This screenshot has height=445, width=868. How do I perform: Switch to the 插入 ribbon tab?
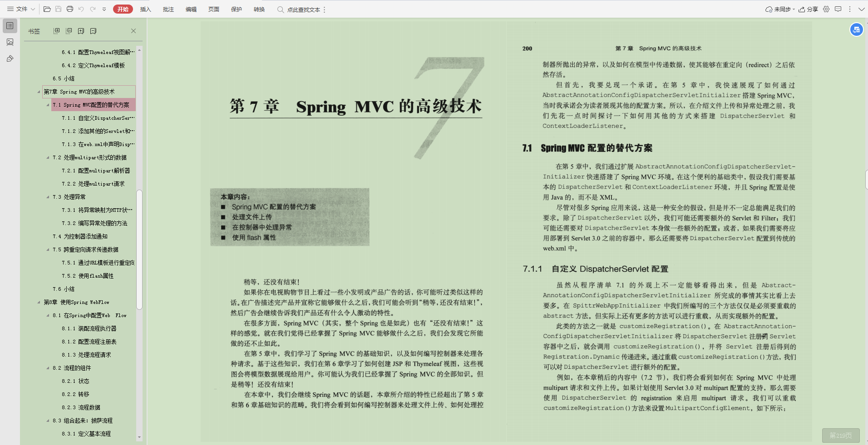145,9
